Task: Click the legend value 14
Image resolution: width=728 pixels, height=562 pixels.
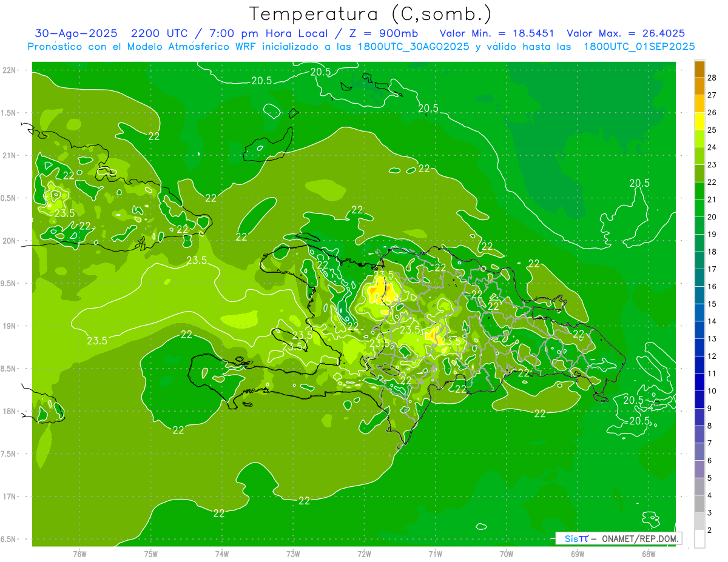Action: [x=712, y=321]
